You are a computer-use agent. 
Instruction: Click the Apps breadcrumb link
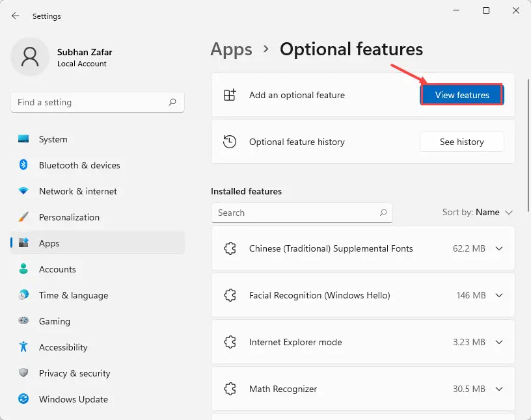[x=231, y=49]
